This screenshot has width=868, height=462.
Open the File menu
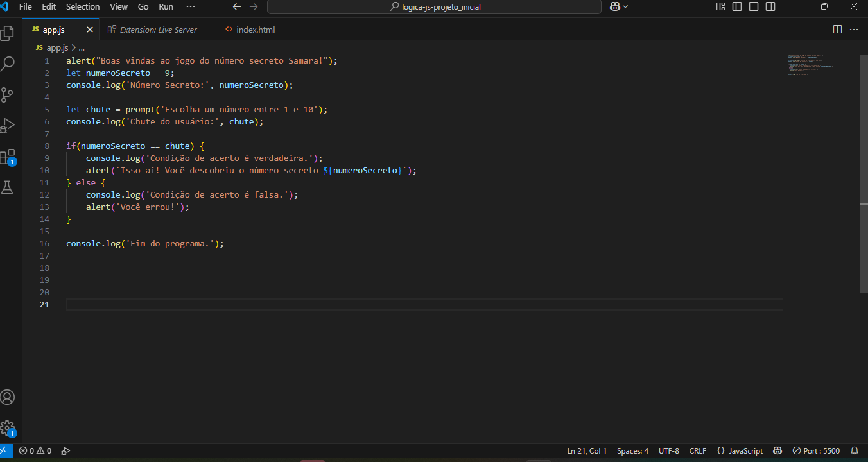coord(26,7)
